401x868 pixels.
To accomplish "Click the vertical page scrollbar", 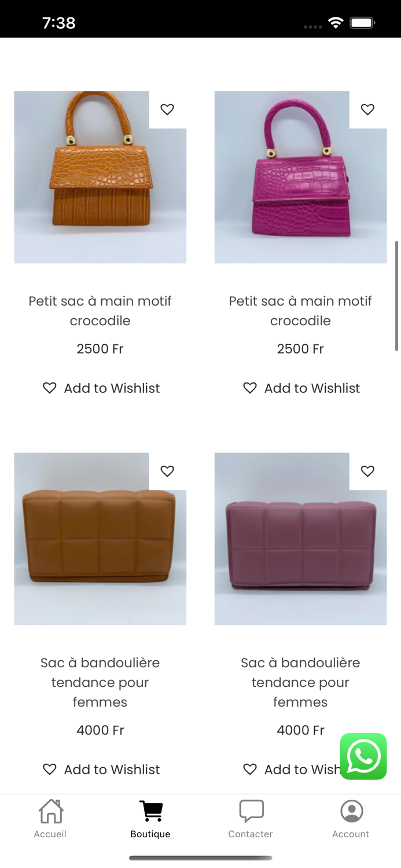I will click(396, 295).
